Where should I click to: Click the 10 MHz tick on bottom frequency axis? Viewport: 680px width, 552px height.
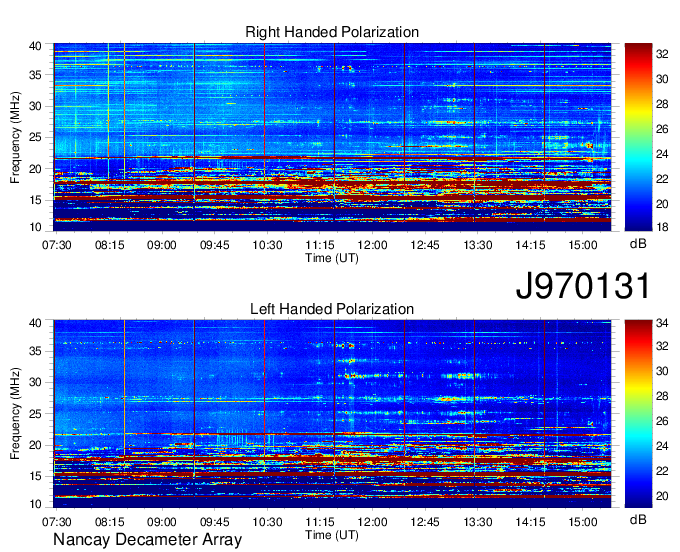(x=35, y=504)
